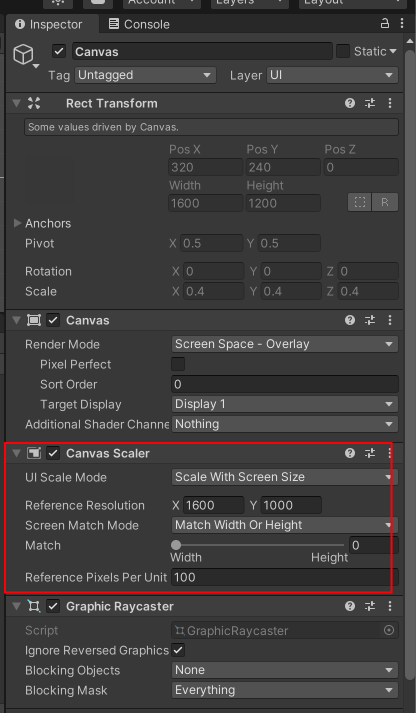The width and height of the screenshot is (416, 713).
Task: Toggle the Static checkbox
Action: 343,51
